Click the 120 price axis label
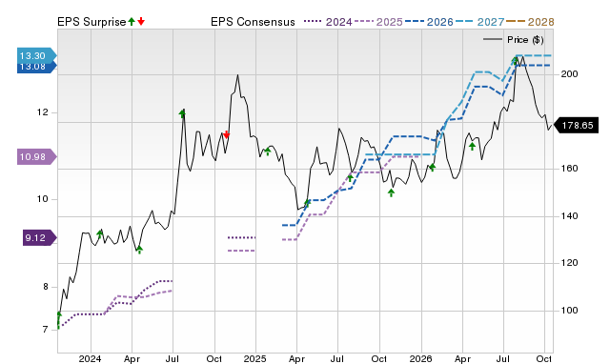610x364 pixels. click(x=569, y=263)
